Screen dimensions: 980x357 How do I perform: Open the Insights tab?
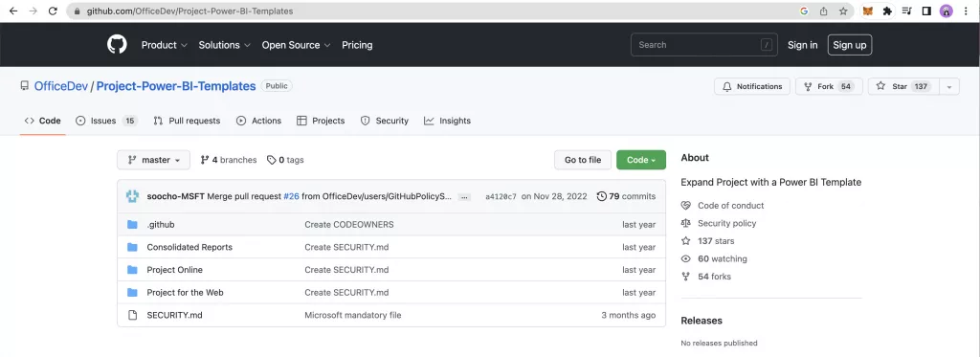[x=447, y=121]
